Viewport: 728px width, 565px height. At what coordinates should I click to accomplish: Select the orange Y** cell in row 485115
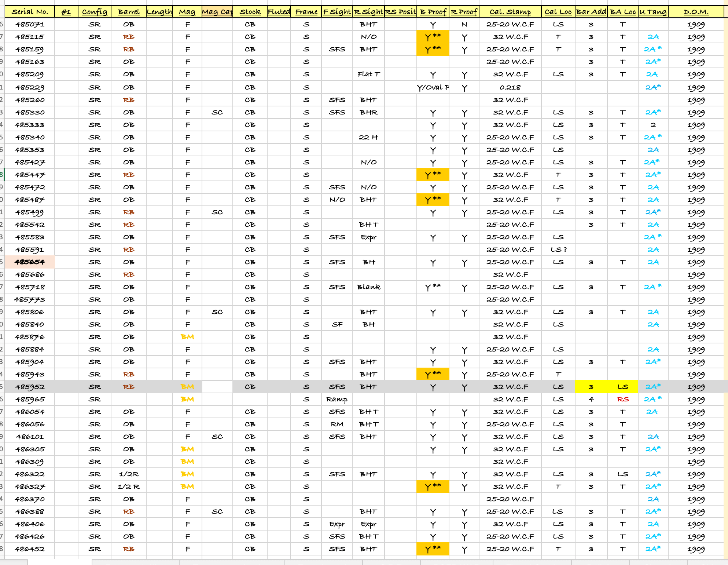[433, 37]
